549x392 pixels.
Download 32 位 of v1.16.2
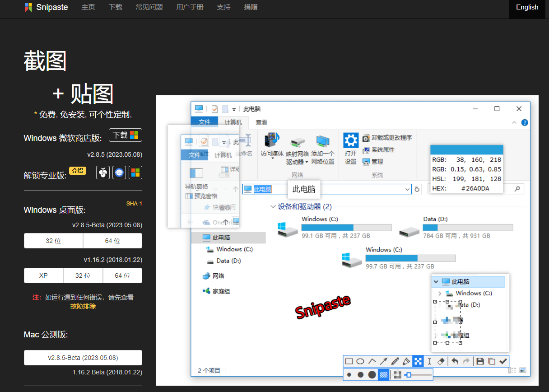(83, 275)
